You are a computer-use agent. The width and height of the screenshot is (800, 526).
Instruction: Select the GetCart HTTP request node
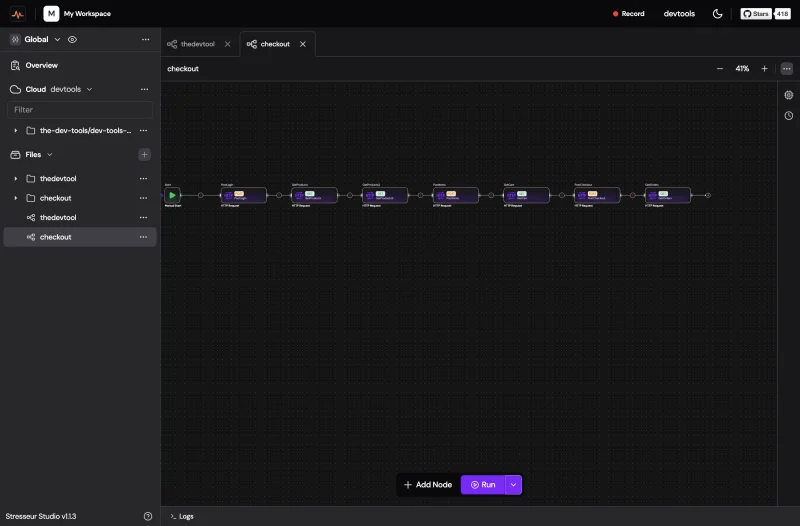coord(526,195)
